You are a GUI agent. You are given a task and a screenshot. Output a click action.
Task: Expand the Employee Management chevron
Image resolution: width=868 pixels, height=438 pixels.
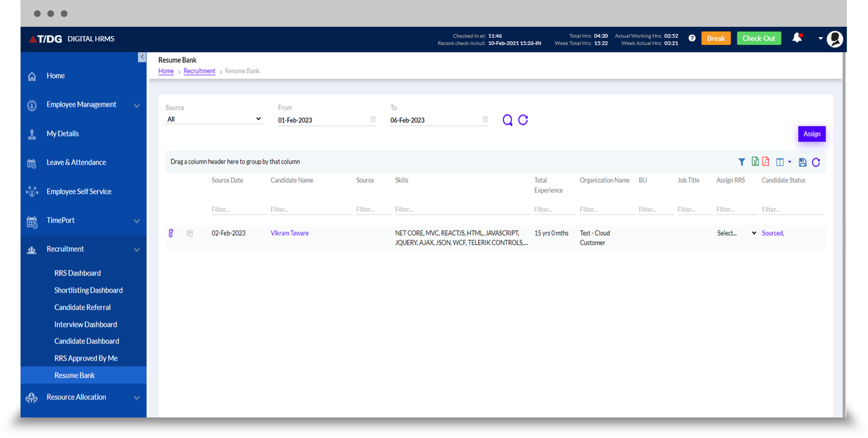[x=137, y=106]
